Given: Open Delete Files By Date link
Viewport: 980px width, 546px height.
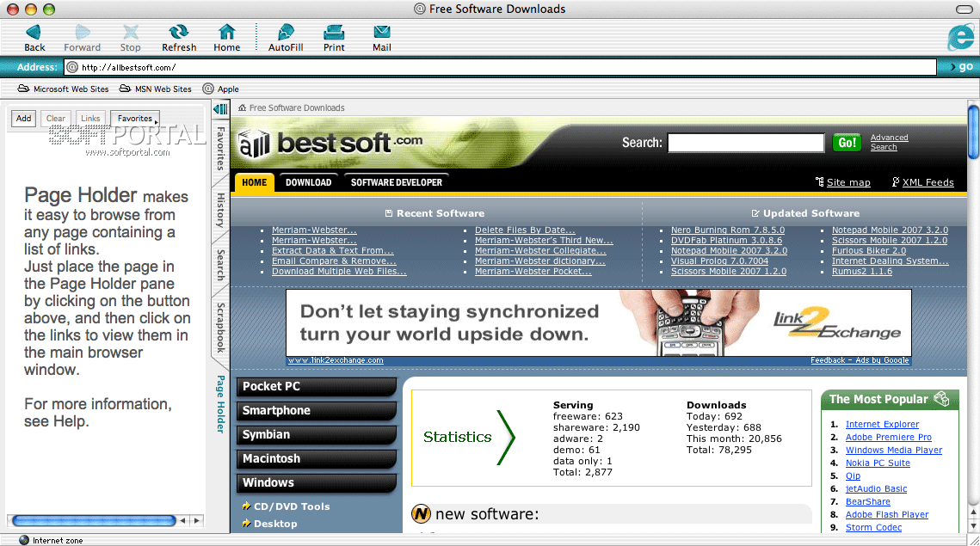Looking at the screenshot, I should point(525,230).
